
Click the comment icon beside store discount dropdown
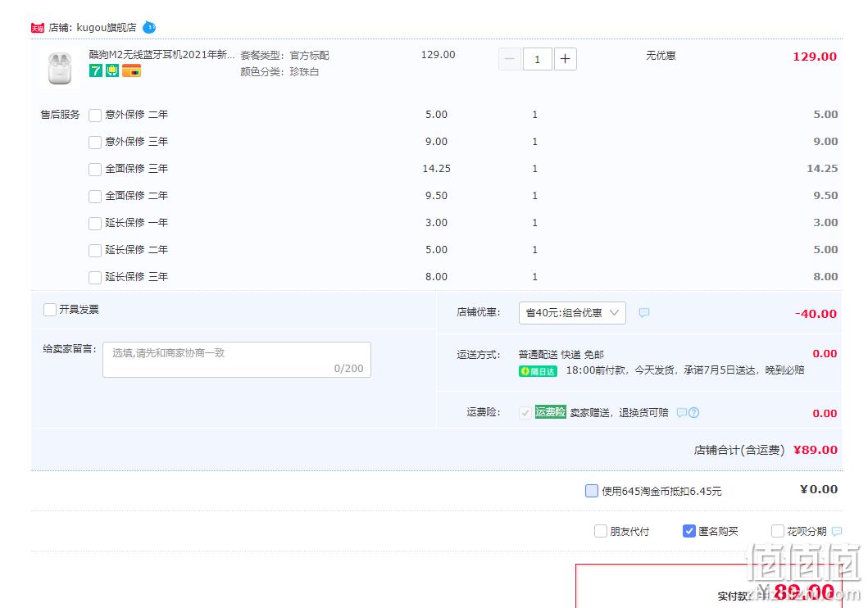tap(643, 312)
